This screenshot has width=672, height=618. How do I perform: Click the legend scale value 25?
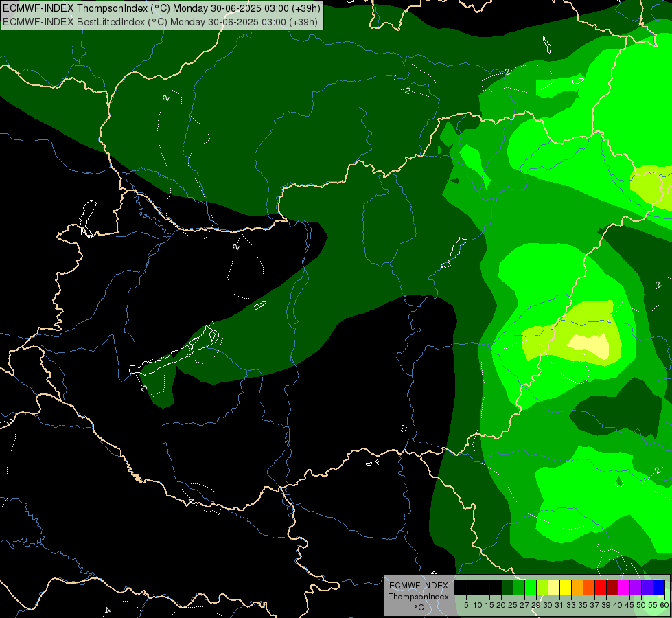[x=513, y=605]
